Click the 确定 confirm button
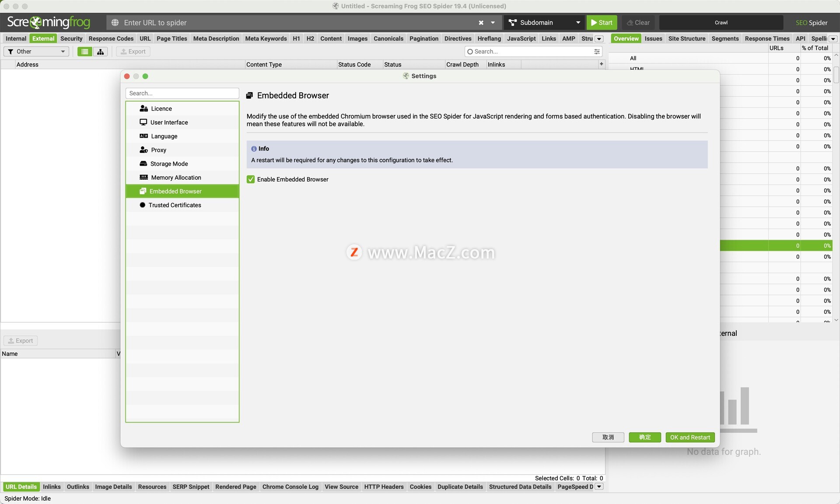Image resolution: width=840 pixels, height=504 pixels. [x=644, y=437]
